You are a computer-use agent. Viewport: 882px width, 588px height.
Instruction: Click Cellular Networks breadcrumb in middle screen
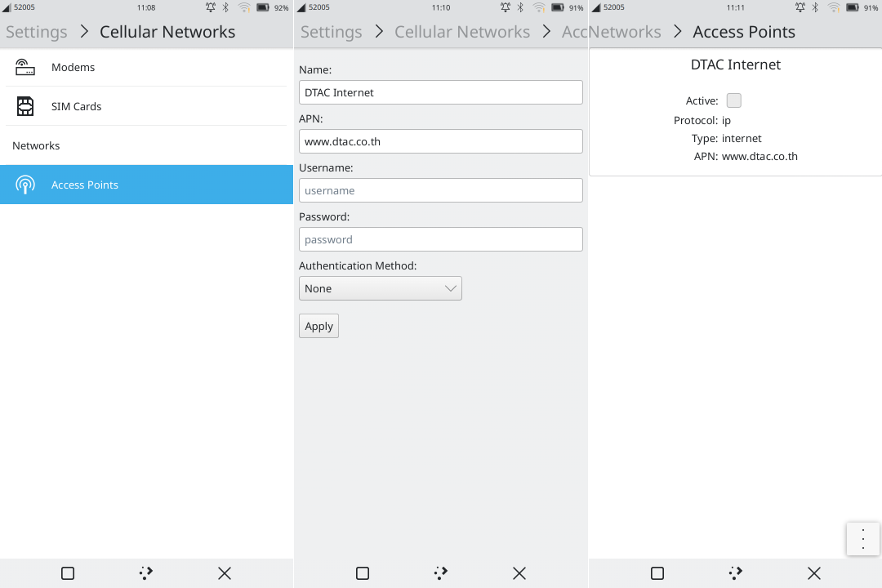[461, 32]
